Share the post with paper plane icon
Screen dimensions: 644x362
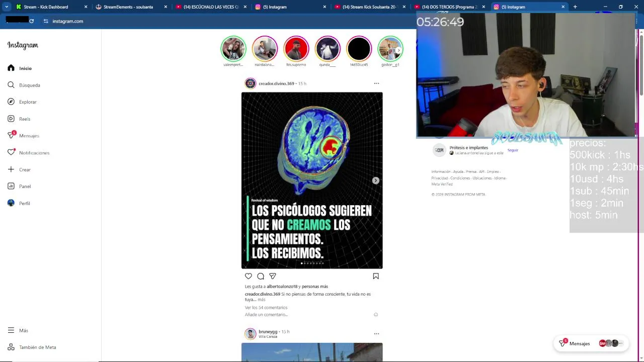point(273,276)
